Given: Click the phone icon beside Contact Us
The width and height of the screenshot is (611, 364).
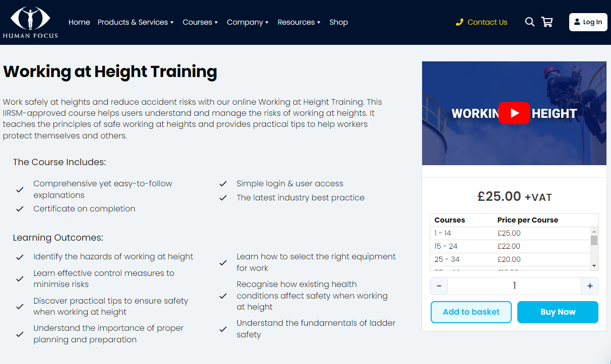Looking at the screenshot, I should pyautogui.click(x=459, y=22).
